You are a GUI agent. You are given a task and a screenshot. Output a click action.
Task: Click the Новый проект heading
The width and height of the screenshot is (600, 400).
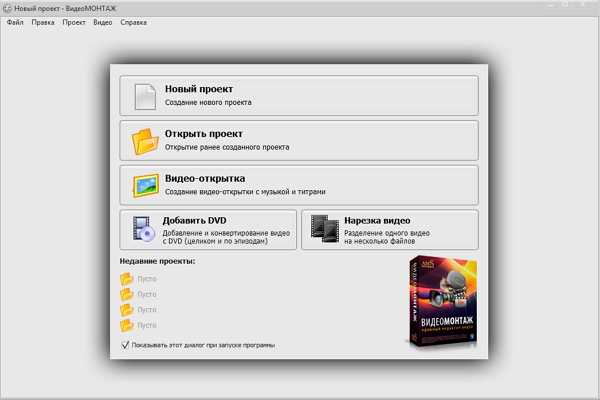pyautogui.click(x=199, y=89)
